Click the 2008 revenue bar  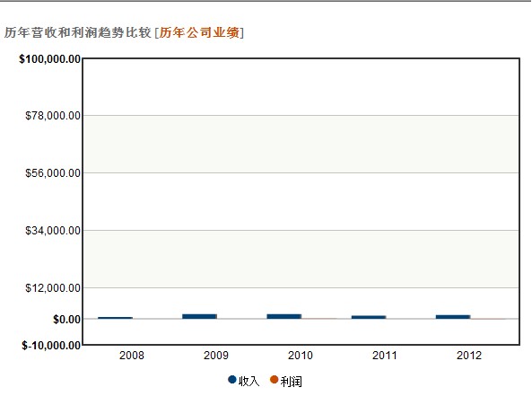pyautogui.click(x=115, y=318)
